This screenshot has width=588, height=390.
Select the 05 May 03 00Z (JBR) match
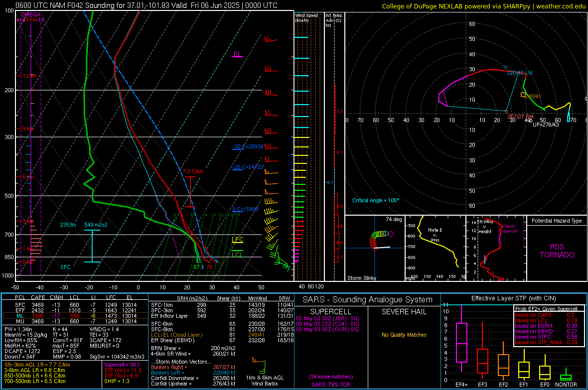pos(327,318)
